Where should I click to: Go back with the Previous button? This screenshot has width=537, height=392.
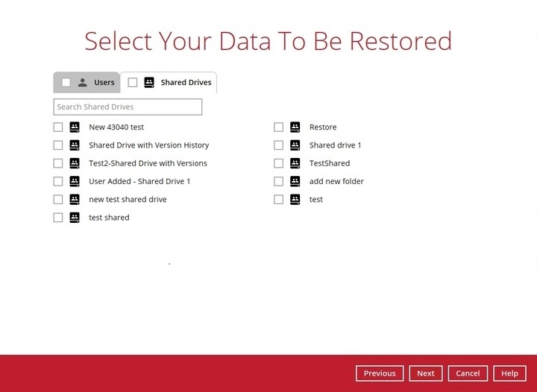(x=380, y=373)
